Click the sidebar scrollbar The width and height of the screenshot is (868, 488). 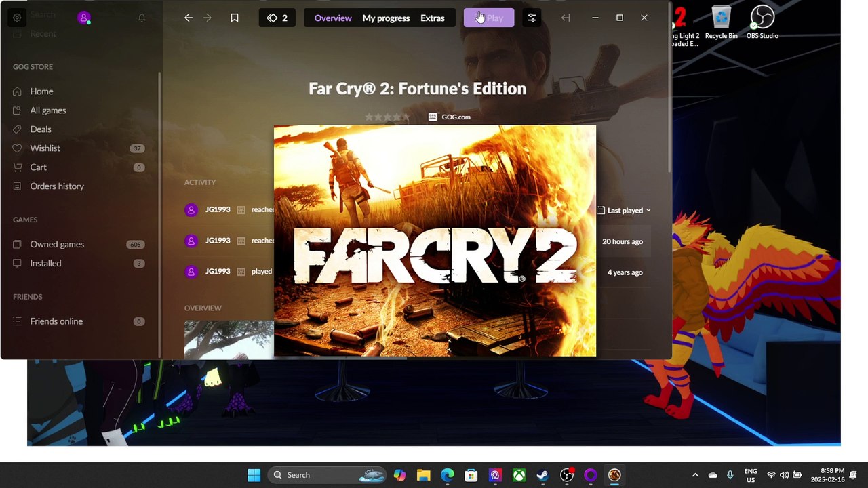(x=160, y=213)
